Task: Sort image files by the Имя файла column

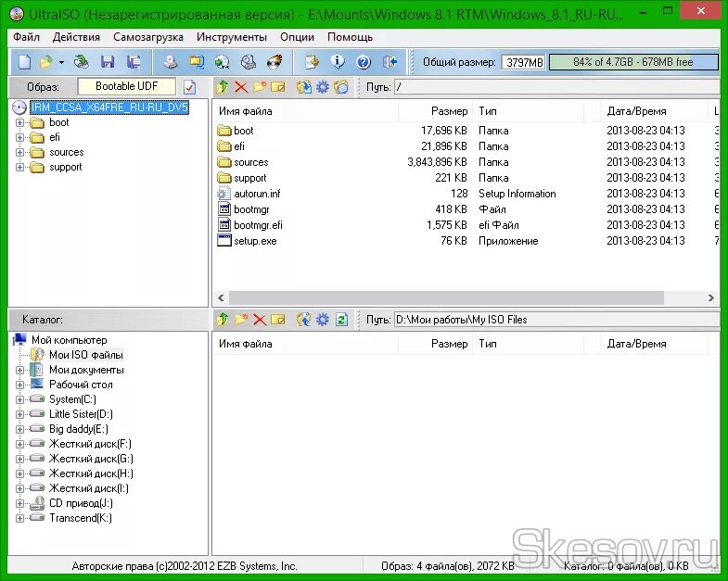Action: coord(305,111)
